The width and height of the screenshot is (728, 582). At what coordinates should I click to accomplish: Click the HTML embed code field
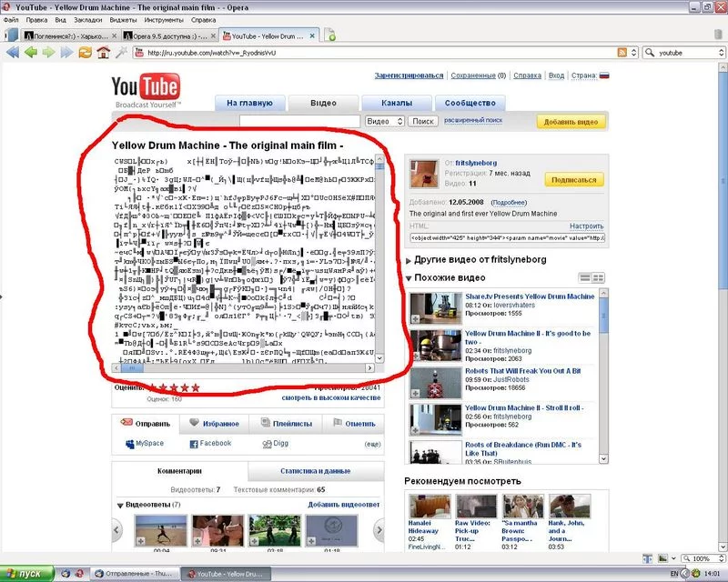[507, 237]
